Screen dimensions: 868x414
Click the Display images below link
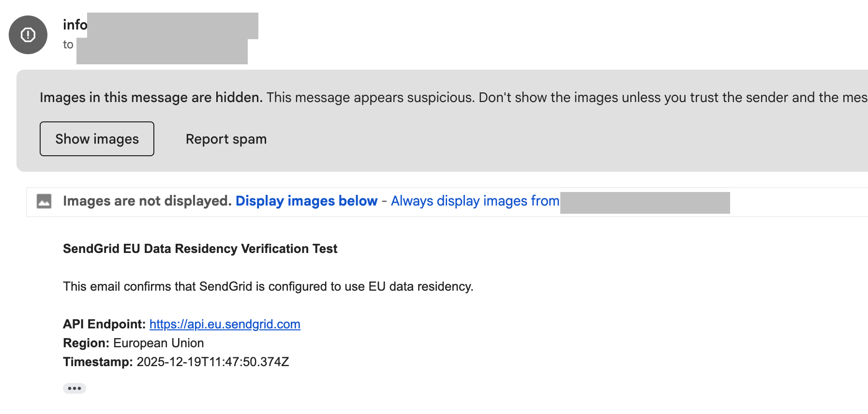point(306,201)
